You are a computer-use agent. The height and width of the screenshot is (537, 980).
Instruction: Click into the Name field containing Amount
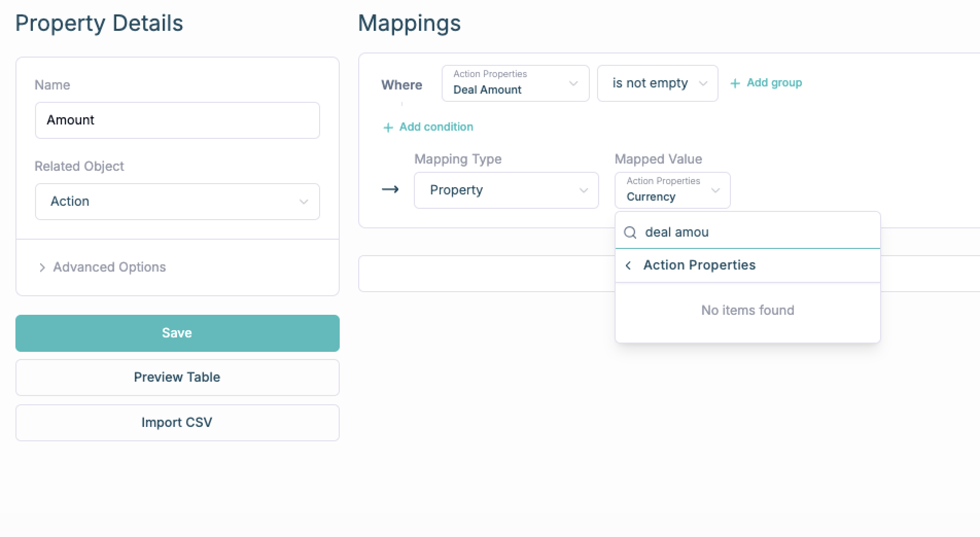pyautogui.click(x=177, y=120)
